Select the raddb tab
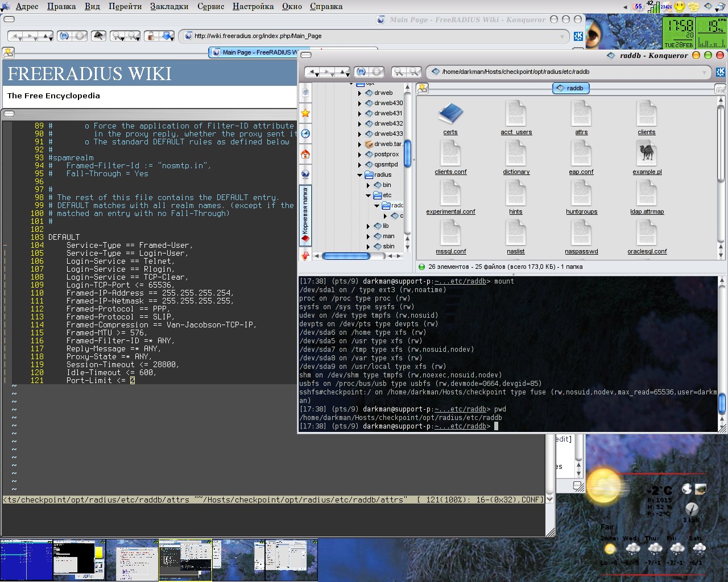The width and height of the screenshot is (728, 582). pyautogui.click(x=570, y=88)
